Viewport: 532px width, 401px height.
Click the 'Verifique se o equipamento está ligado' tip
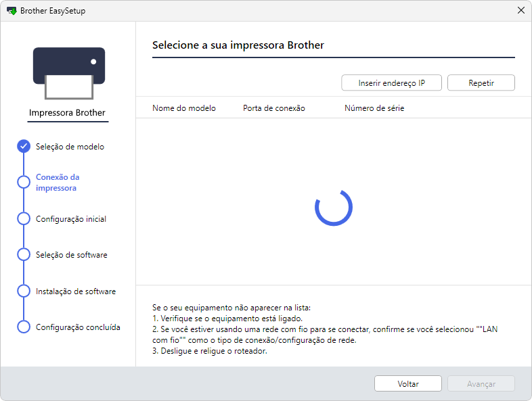pos(227,319)
